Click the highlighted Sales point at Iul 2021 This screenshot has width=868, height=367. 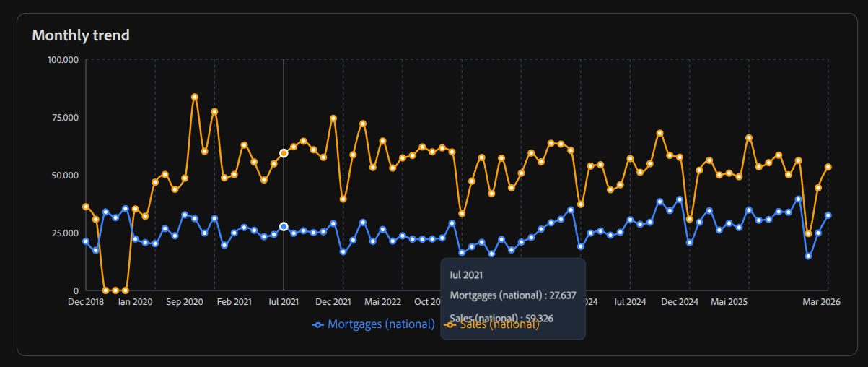284,153
